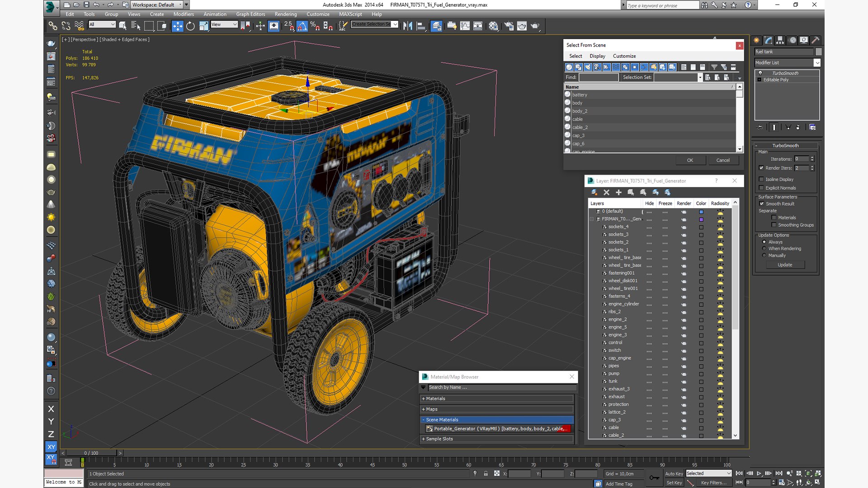Open the Utilities hammer panel tab

click(x=816, y=40)
